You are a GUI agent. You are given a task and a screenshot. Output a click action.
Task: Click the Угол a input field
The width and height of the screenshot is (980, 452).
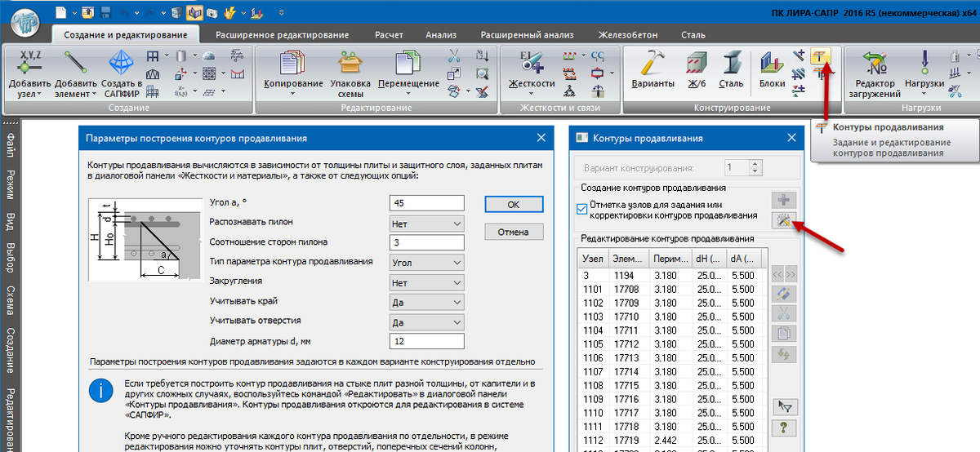pyautogui.click(x=427, y=203)
